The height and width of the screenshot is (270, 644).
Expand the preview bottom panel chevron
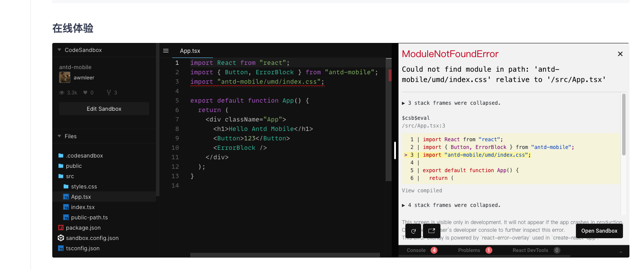coord(621,252)
